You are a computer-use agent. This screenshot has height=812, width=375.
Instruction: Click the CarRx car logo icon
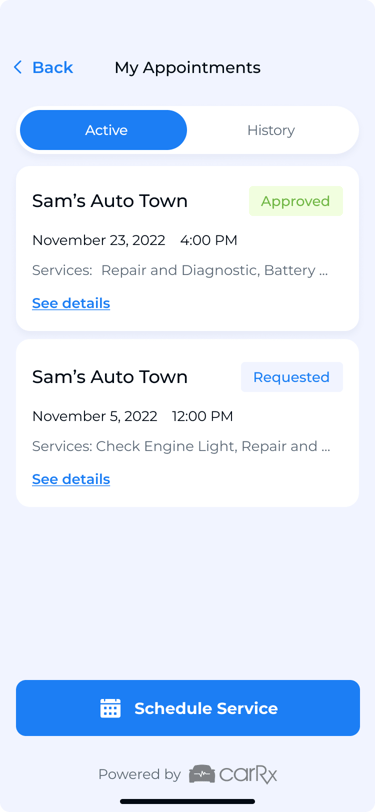click(x=201, y=774)
